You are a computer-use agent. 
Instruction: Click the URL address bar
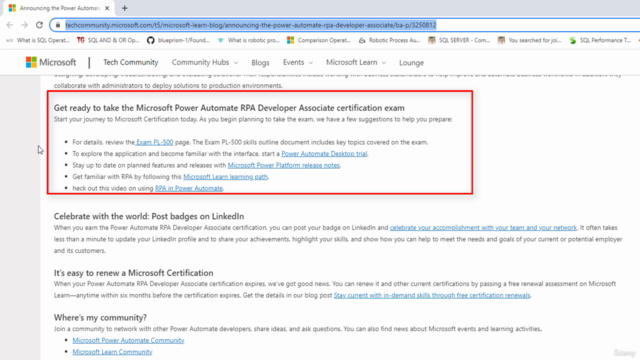tap(345, 25)
